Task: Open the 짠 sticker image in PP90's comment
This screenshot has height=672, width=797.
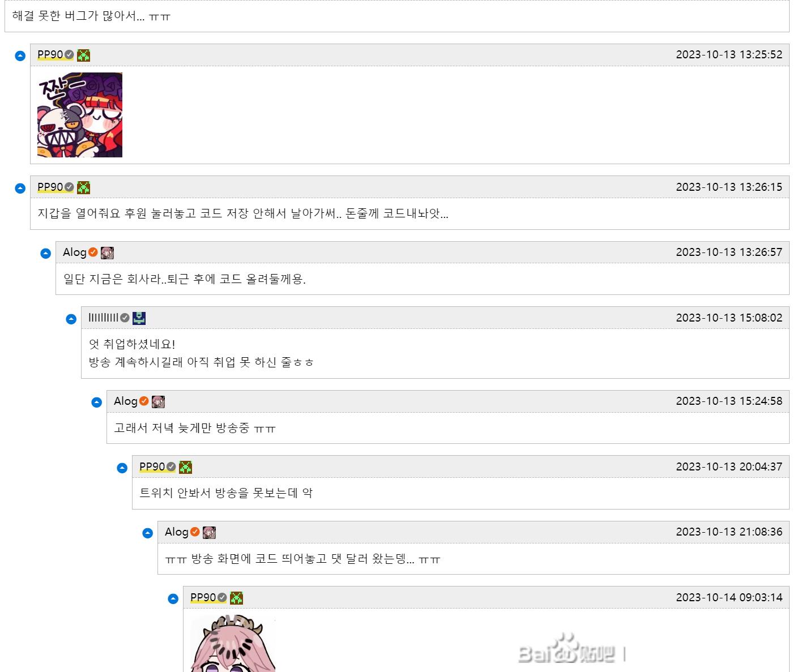Action: (80, 115)
